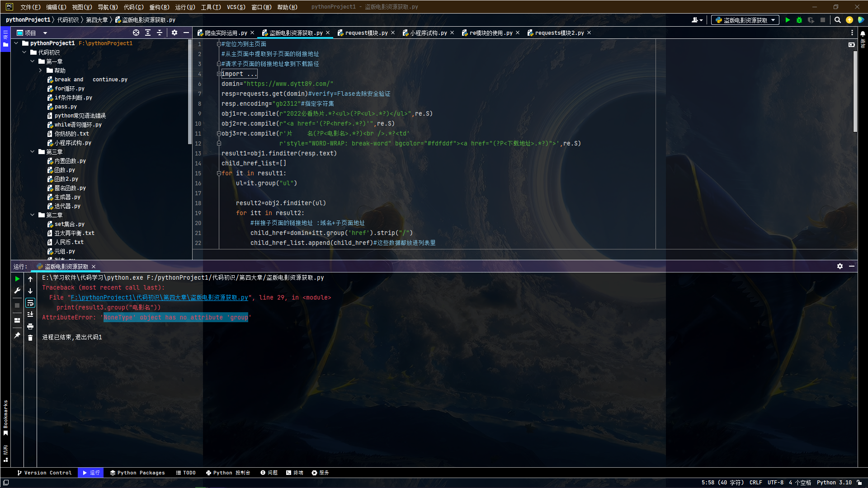
Task: Click the green Run button in top toolbar
Action: (788, 20)
